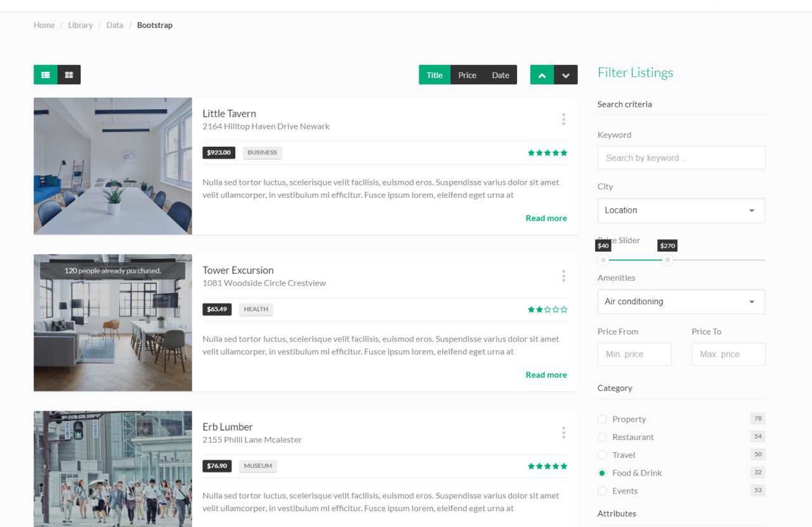Open the Erb Lumber street photo
The width and height of the screenshot is (812, 527).
coord(113,469)
